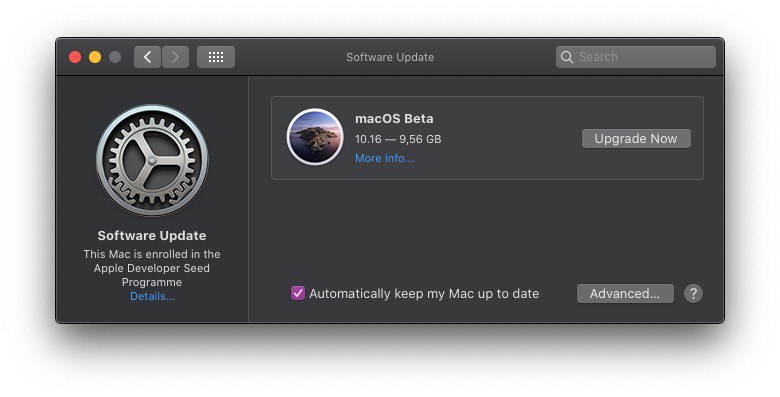Show all preferences grid icon
Image resolution: width=780 pixels, height=397 pixels.
(x=216, y=57)
